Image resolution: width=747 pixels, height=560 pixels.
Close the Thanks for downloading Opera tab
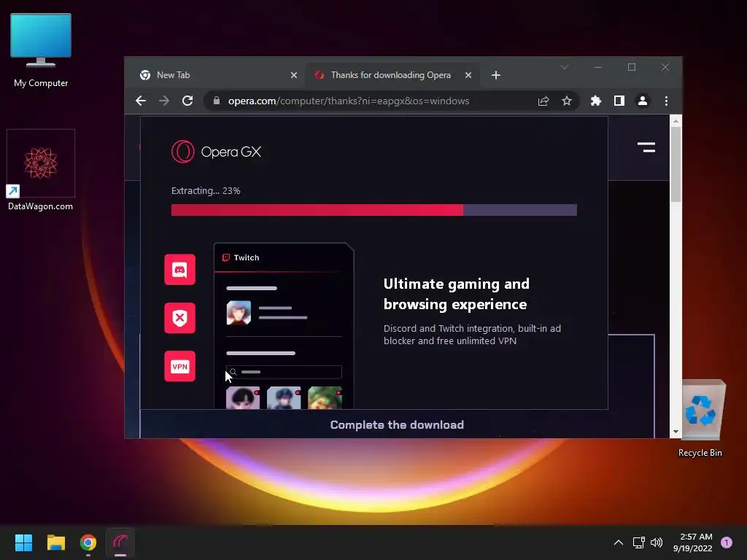pyautogui.click(x=468, y=75)
